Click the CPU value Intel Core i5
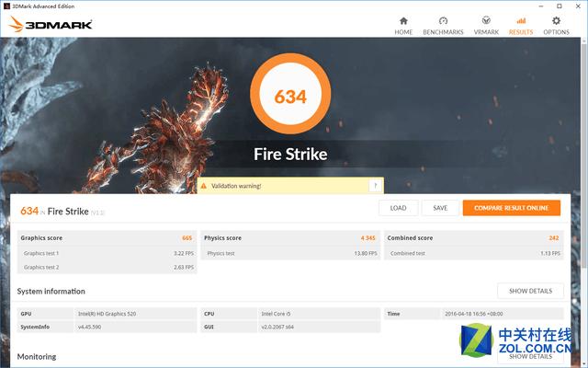The width and height of the screenshot is (588, 368). pyautogui.click(x=276, y=314)
